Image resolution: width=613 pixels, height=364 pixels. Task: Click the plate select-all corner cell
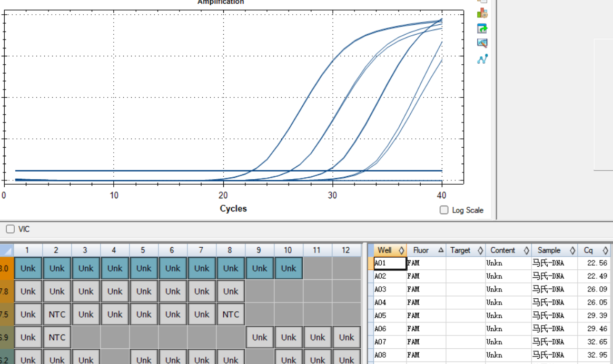[7, 250]
